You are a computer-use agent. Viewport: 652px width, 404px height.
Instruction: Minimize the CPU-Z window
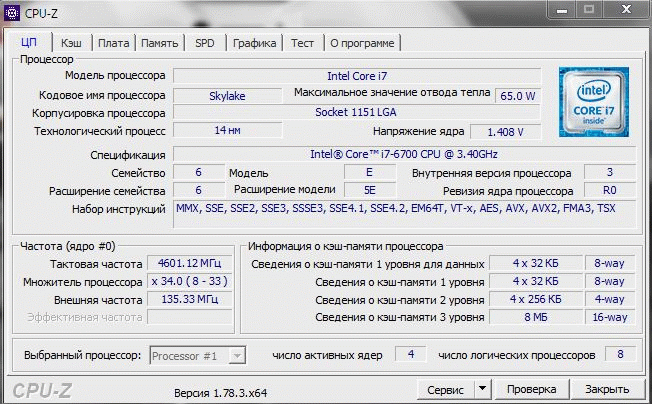coord(562,9)
